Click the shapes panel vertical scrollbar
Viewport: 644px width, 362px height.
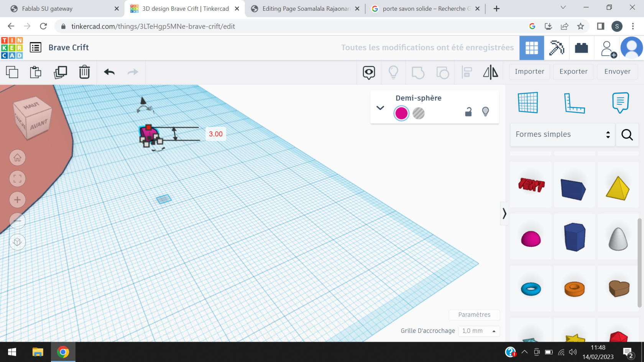point(639,263)
